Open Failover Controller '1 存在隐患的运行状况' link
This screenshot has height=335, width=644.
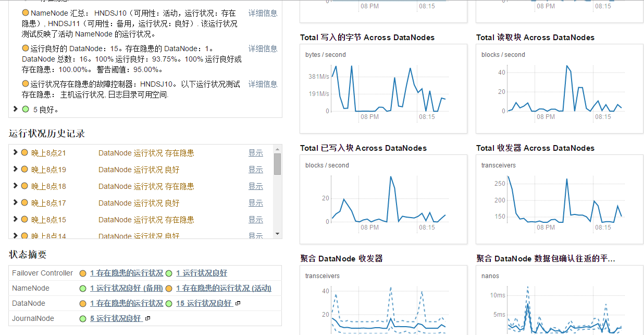(127, 273)
